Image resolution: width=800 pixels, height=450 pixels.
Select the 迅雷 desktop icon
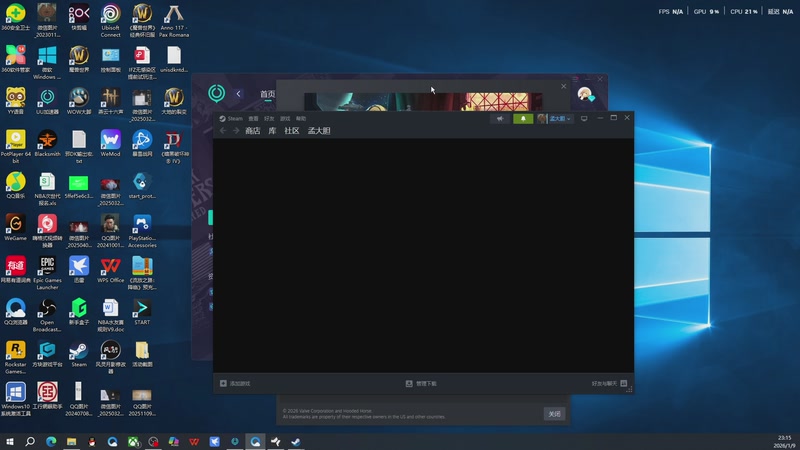click(79, 269)
